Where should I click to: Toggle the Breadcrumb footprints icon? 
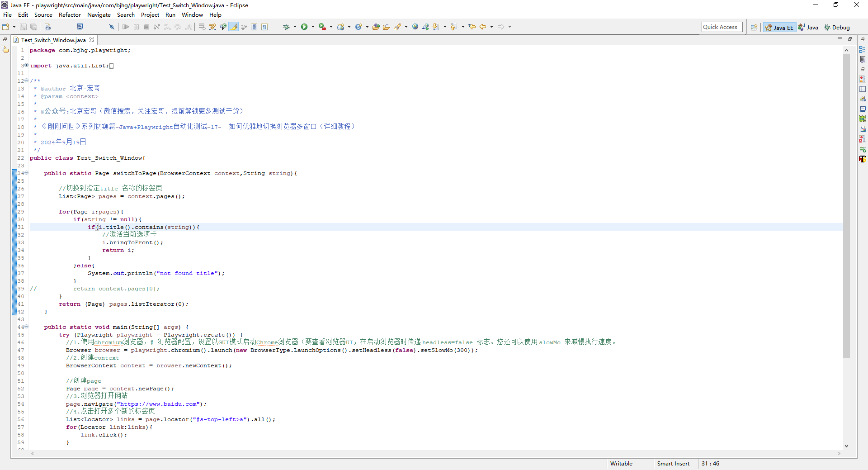tap(244, 27)
